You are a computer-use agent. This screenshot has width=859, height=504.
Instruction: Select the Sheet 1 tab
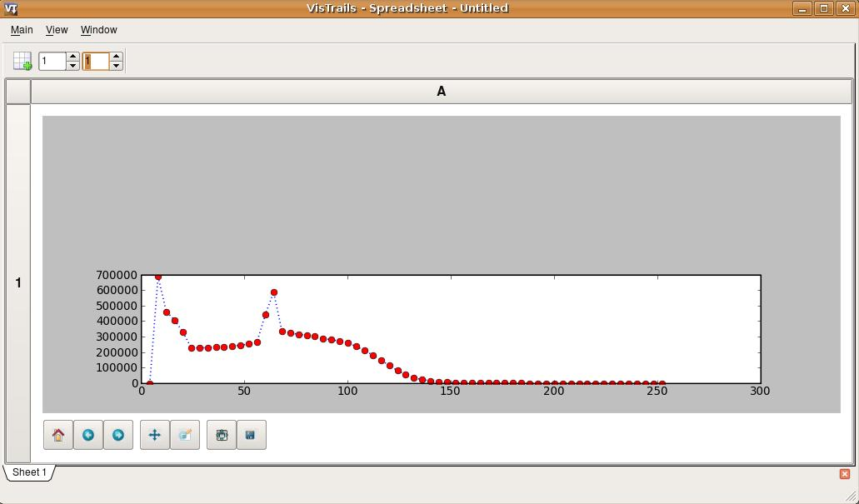29,472
